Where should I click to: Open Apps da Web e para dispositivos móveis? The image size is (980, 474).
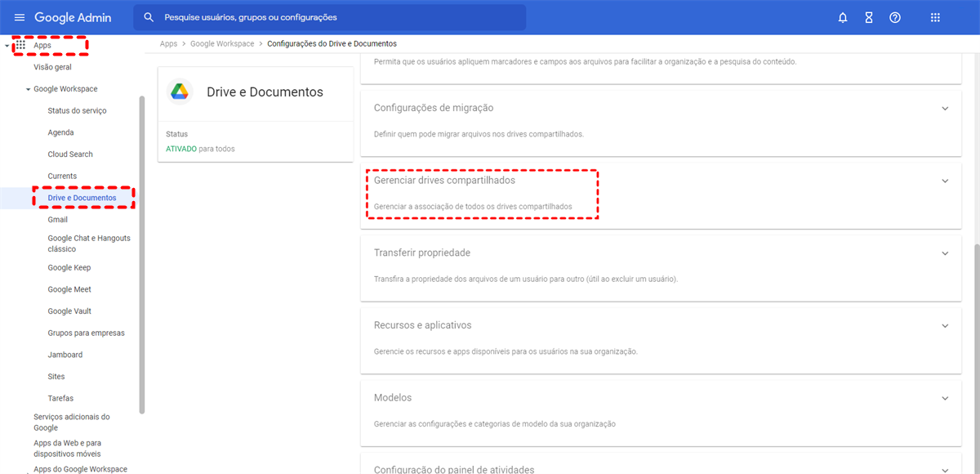click(67, 448)
